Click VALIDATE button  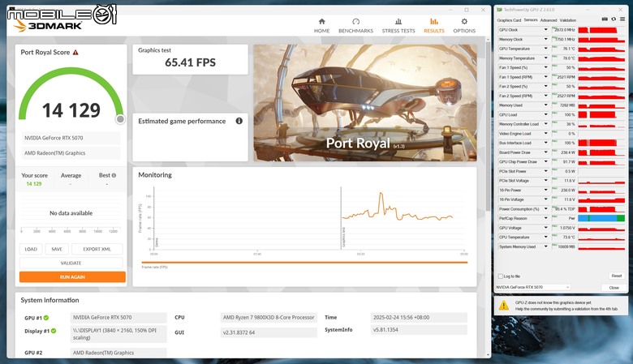tap(71, 263)
